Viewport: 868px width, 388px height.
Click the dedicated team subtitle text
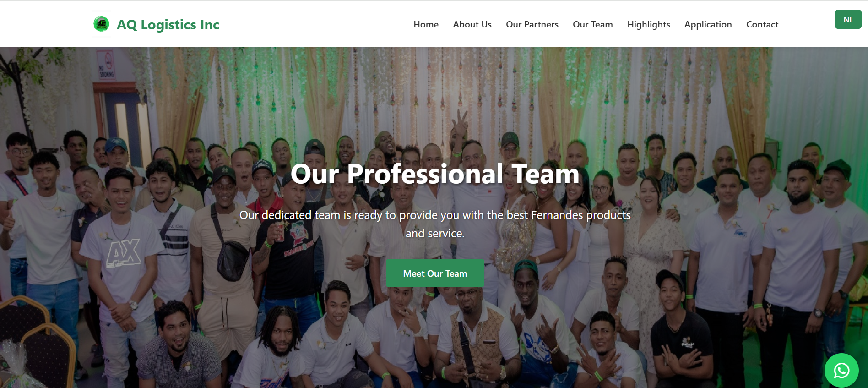point(435,224)
